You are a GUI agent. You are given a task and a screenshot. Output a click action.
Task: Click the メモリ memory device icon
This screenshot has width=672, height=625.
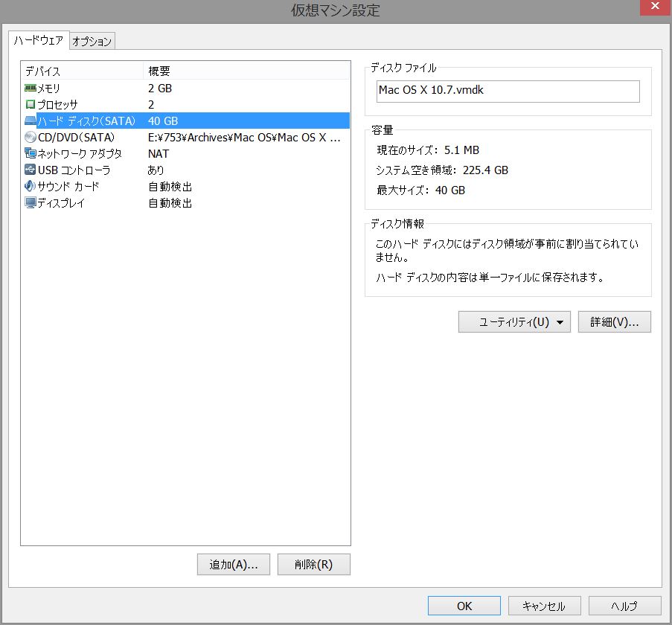30,89
